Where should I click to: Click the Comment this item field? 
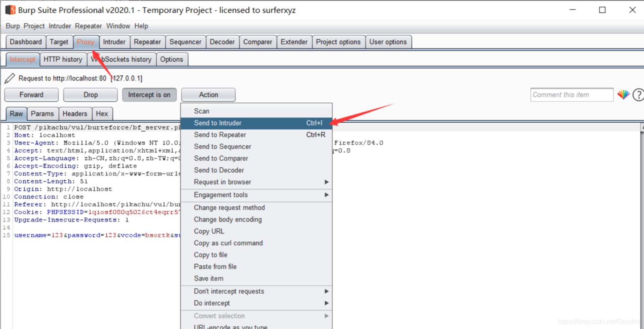(x=572, y=95)
